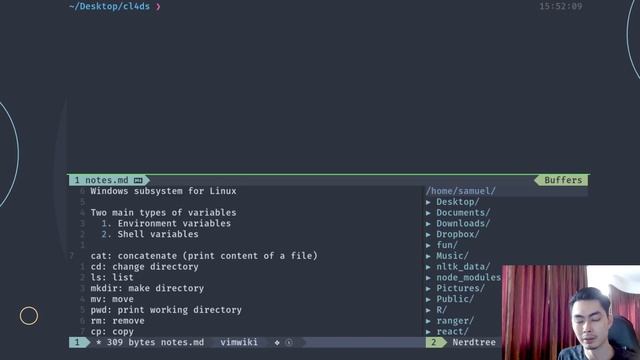Expand the Desktop/ folder arrow
Screen dimensions: 640x360
pyautogui.click(x=428, y=202)
